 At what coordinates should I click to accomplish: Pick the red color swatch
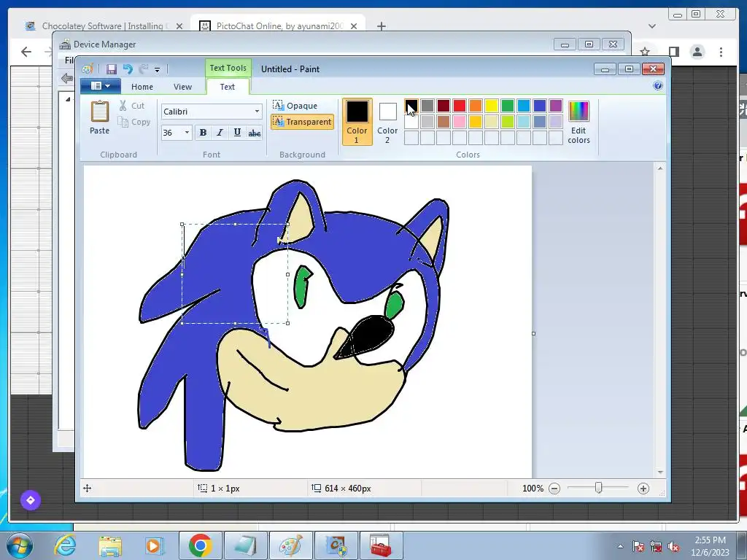click(460, 105)
